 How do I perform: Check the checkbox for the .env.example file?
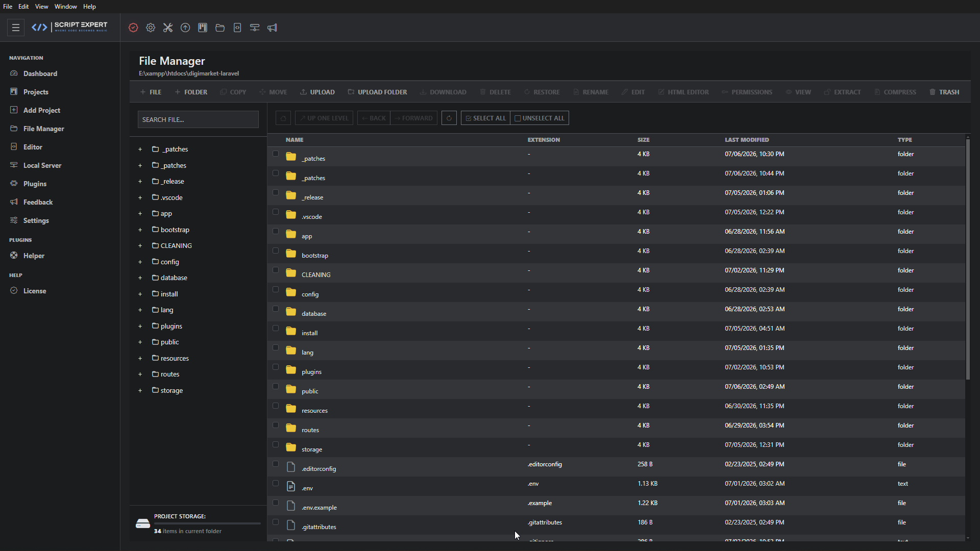click(x=276, y=503)
